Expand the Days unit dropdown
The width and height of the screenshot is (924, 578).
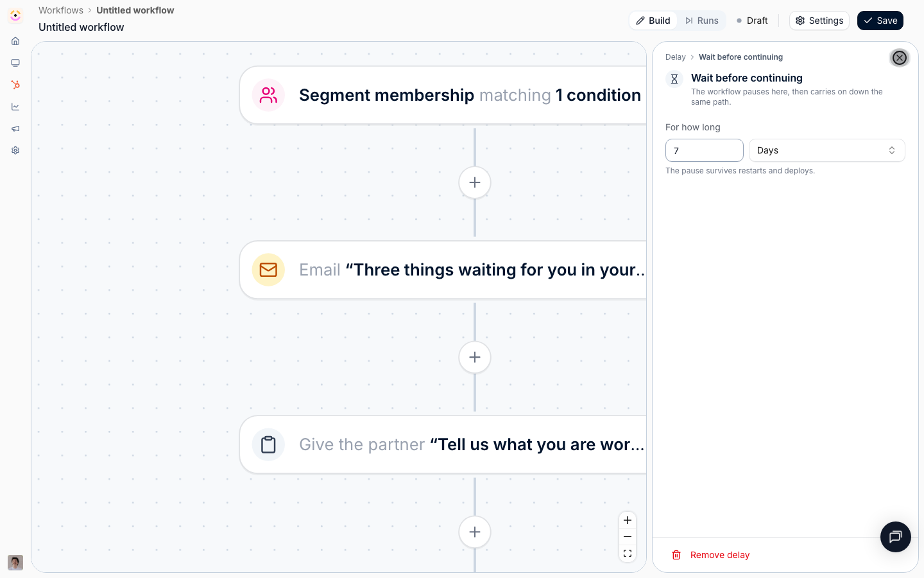click(x=826, y=150)
